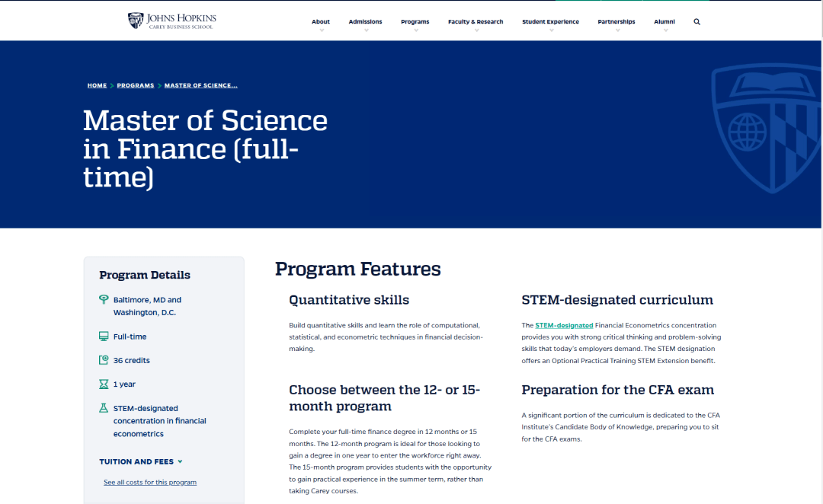
Task: Follow the STEM-designated link
Action: (x=564, y=325)
